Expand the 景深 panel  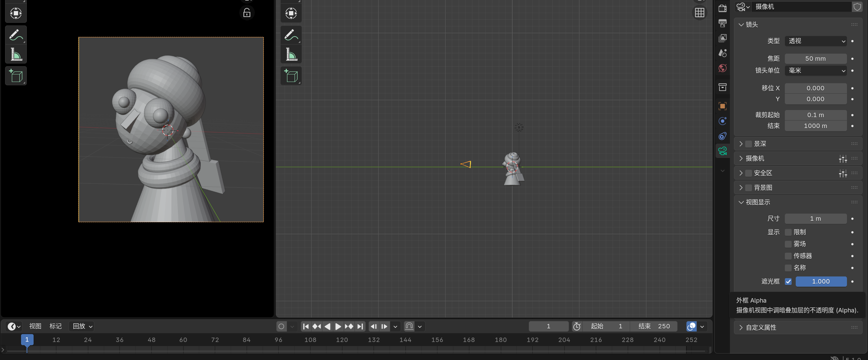(741, 144)
